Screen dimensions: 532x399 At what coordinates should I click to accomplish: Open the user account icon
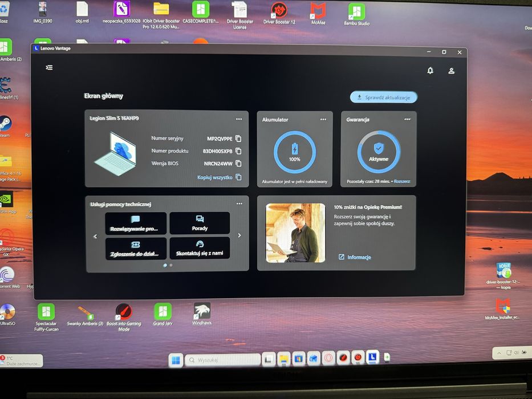click(451, 71)
